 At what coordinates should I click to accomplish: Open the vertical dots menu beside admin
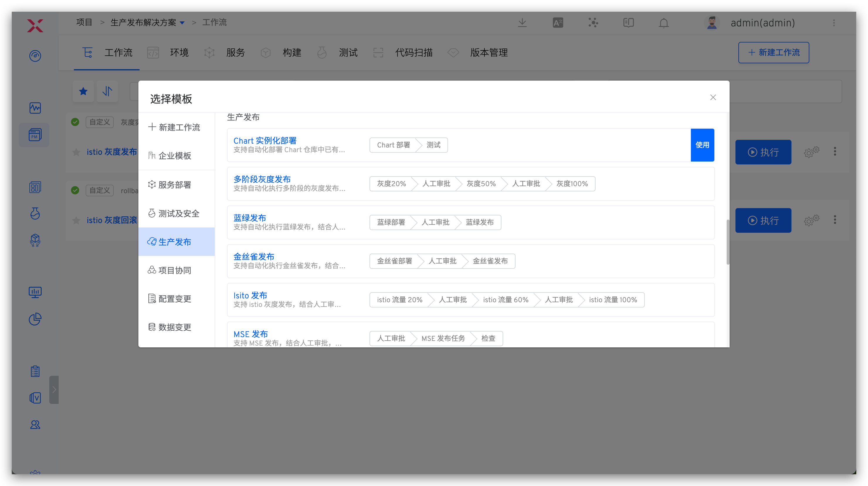(834, 23)
